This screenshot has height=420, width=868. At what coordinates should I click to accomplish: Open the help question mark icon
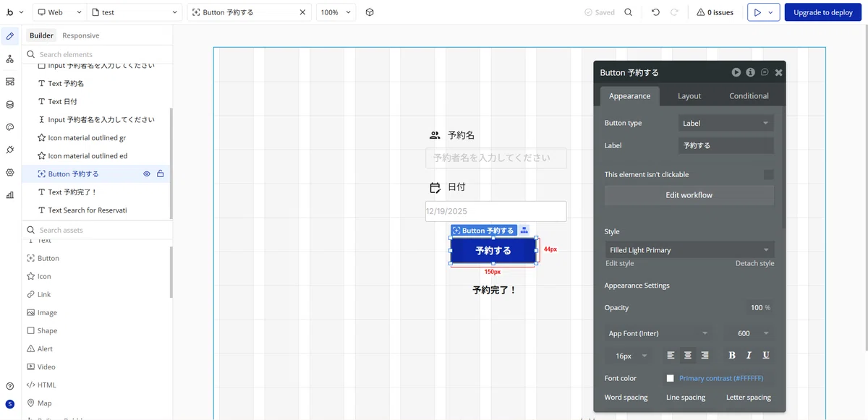9,387
